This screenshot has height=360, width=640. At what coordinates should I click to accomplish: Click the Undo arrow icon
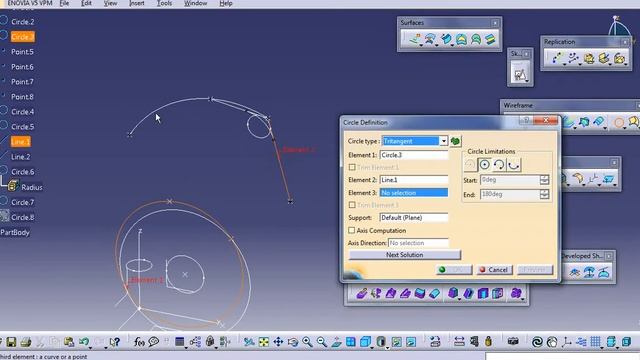(84, 342)
